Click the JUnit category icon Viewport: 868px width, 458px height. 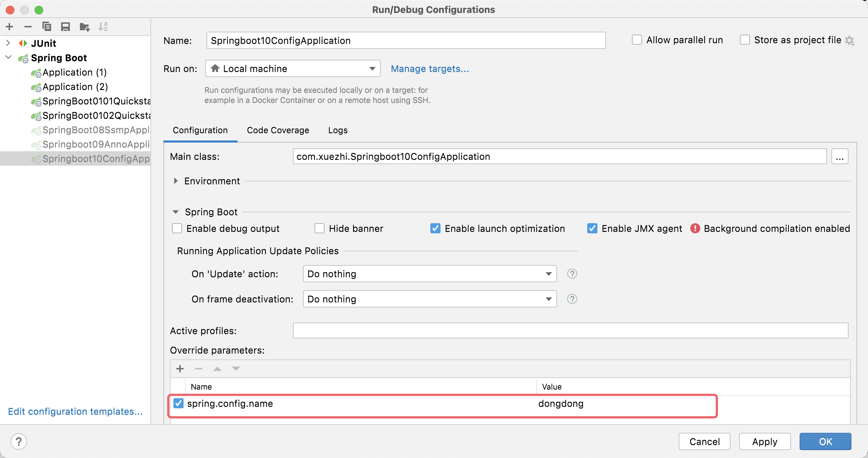click(23, 43)
